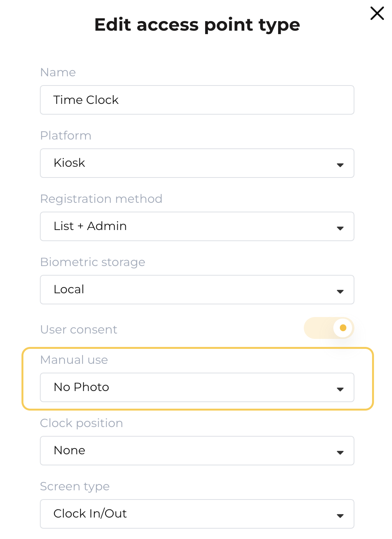Image resolution: width=392 pixels, height=539 pixels.
Task: Click the Registration method chevron icon
Action: coord(340,228)
